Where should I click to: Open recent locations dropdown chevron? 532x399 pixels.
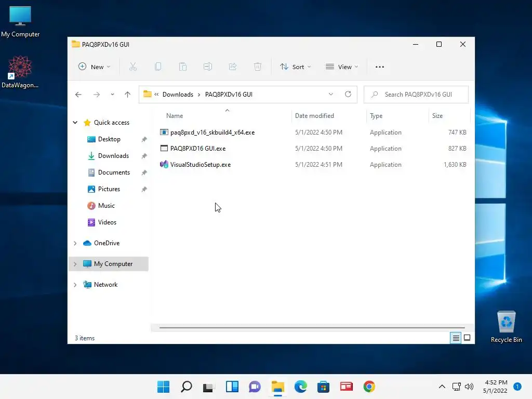112,95
